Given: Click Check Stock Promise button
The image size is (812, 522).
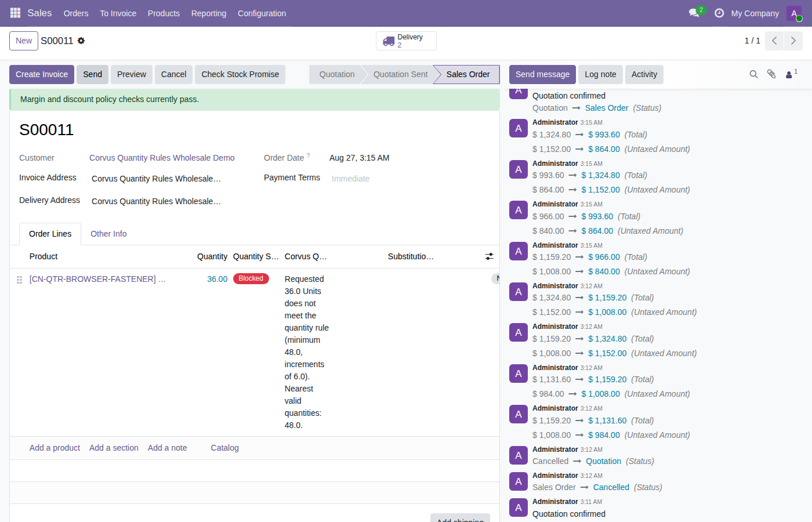Looking at the screenshot, I should [x=240, y=74].
